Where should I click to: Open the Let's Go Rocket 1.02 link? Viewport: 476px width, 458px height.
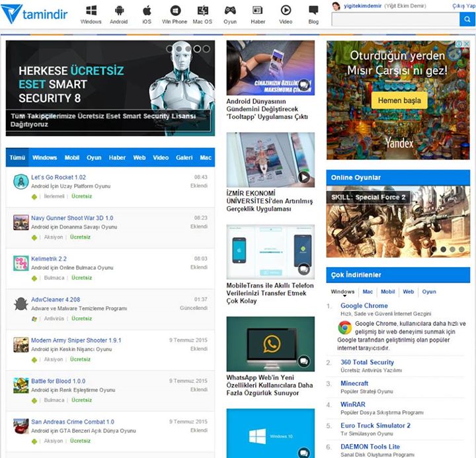[59, 177]
